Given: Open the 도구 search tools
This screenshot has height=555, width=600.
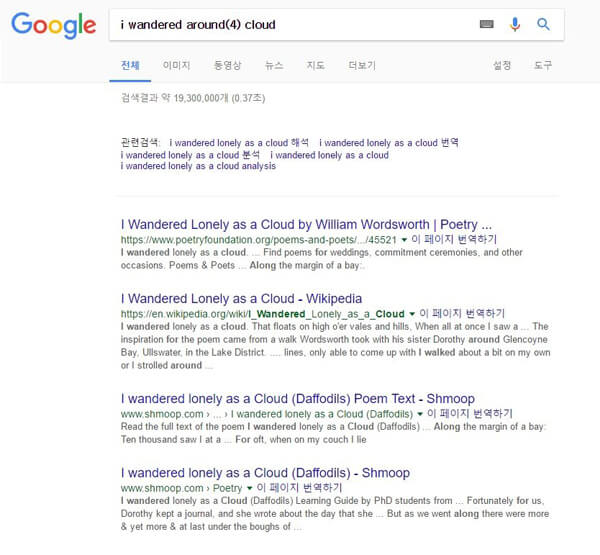Looking at the screenshot, I should click(x=543, y=65).
